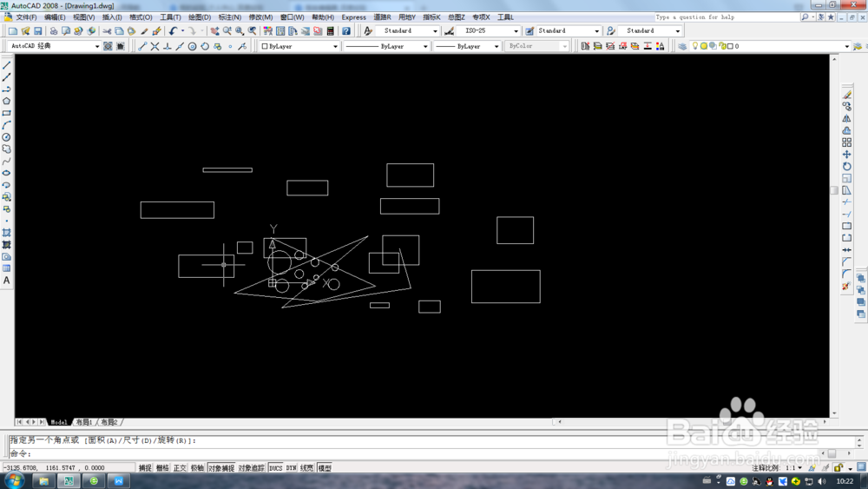Click the Pan realtime hand icon
The height and width of the screenshot is (489, 868).
pyautogui.click(x=214, y=31)
